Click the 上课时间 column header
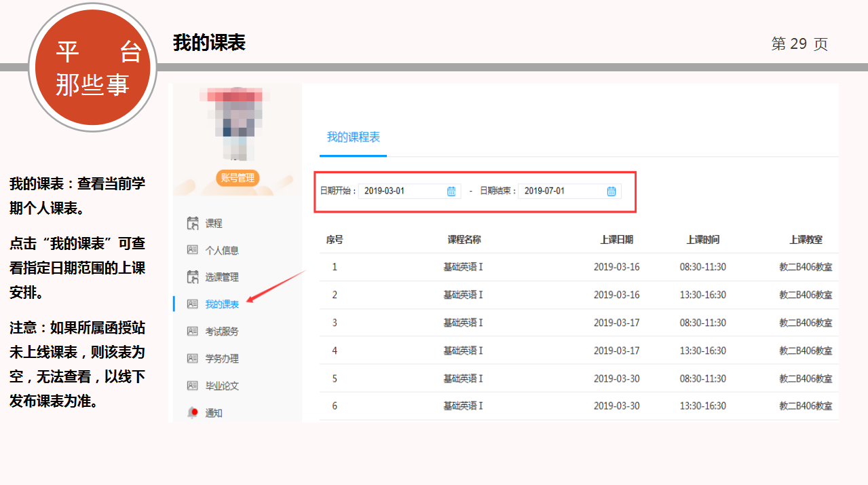The width and height of the screenshot is (868, 485). [x=702, y=240]
